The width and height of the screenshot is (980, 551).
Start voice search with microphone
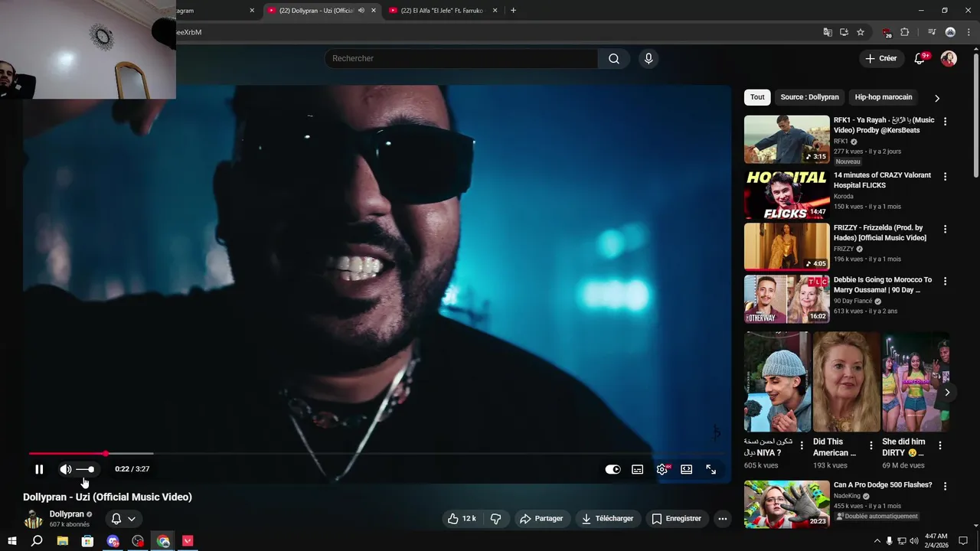pyautogui.click(x=648, y=58)
